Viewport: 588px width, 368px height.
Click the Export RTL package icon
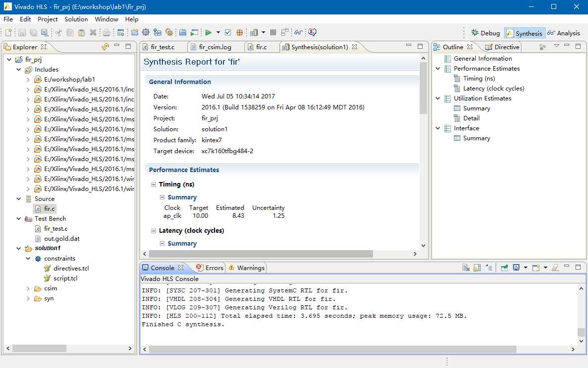pos(239,33)
